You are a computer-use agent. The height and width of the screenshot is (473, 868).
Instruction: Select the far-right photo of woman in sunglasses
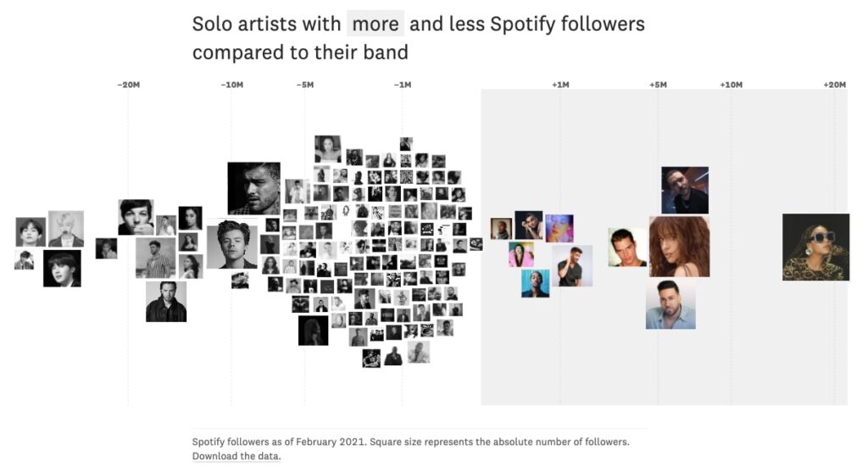tap(815, 247)
